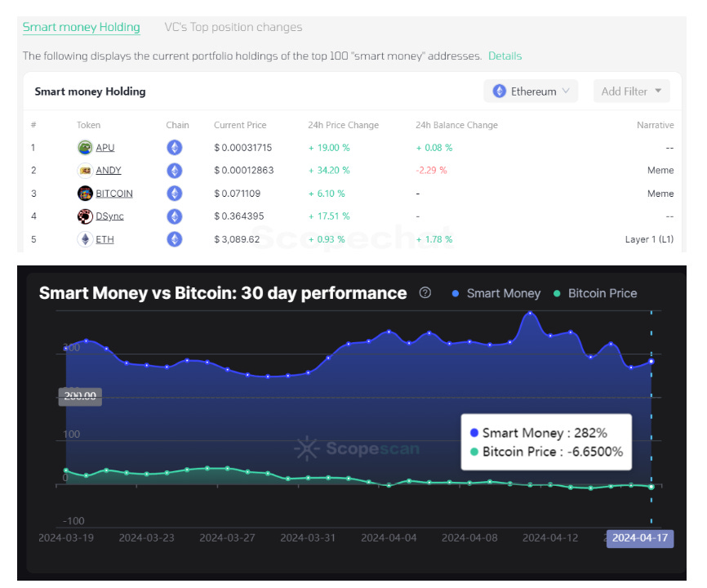Click the ETH token icon
The image size is (707, 588).
[85, 239]
